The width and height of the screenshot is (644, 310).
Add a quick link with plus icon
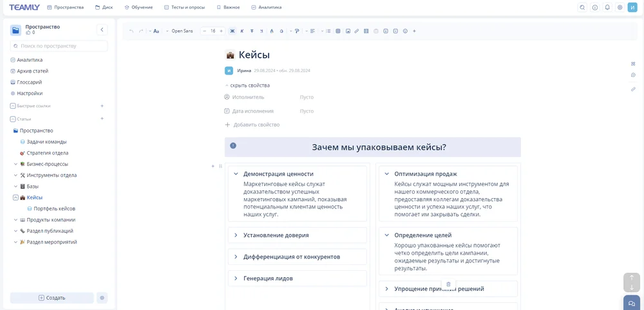point(102,105)
